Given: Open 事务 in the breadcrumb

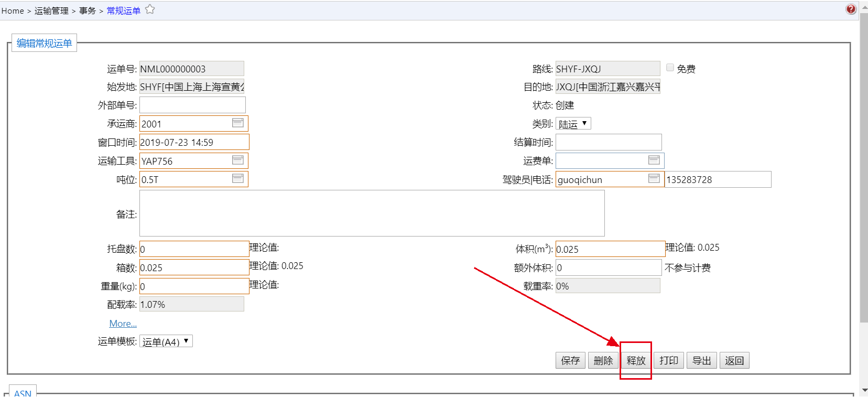Looking at the screenshot, I should coord(88,10).
